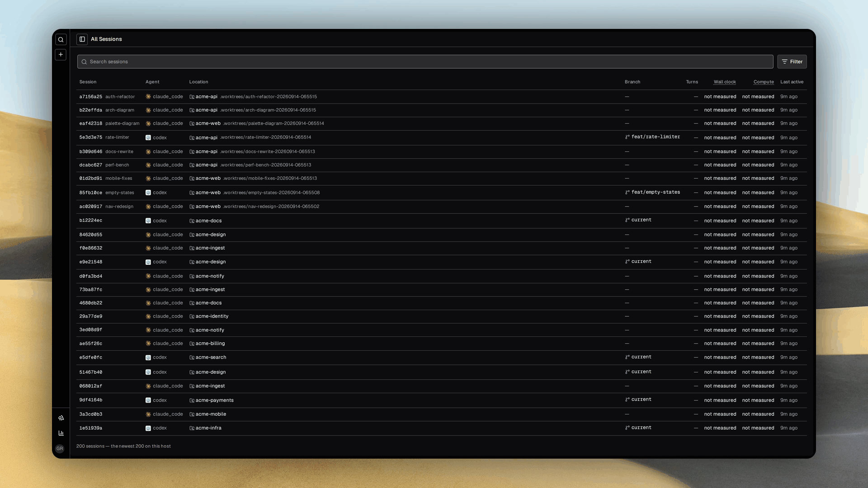Click the branch icon next to feat/empty-states
The image size is (868, 488).
point(627,192)
